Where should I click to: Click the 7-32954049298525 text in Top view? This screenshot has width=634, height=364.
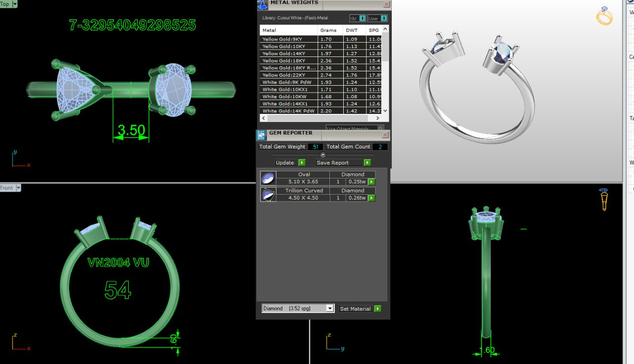pos(133,25)
